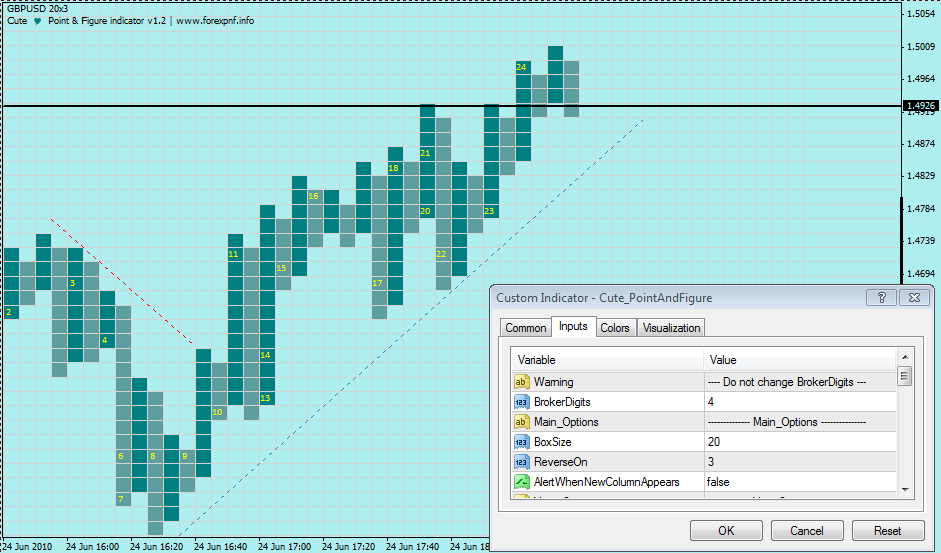This screenshot has height=553, width=941.
Task: Click the integer icon beside BoxSize
Action: [521, 442]
